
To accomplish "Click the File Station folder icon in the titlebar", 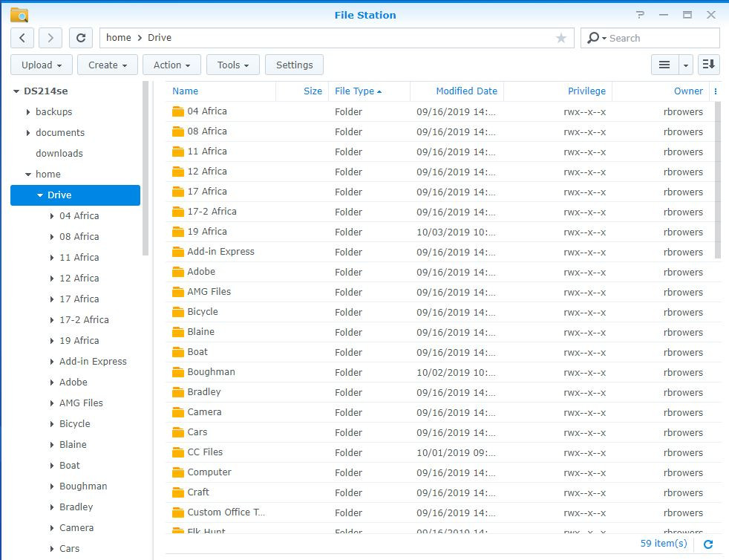I will pyautogui.click(x=20, y=14).
